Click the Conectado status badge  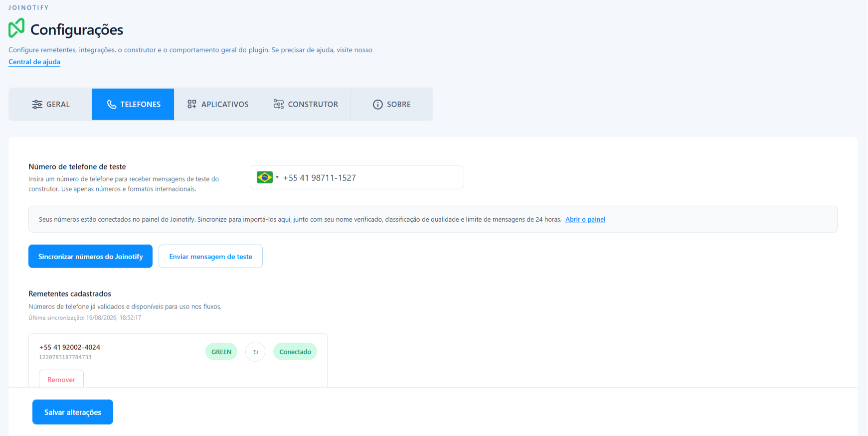pyautogui.click(x=295, y=352)
